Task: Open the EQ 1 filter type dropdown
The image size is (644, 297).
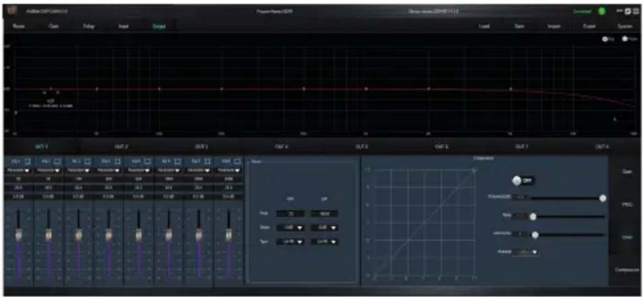Action: [x=19, y=170]
